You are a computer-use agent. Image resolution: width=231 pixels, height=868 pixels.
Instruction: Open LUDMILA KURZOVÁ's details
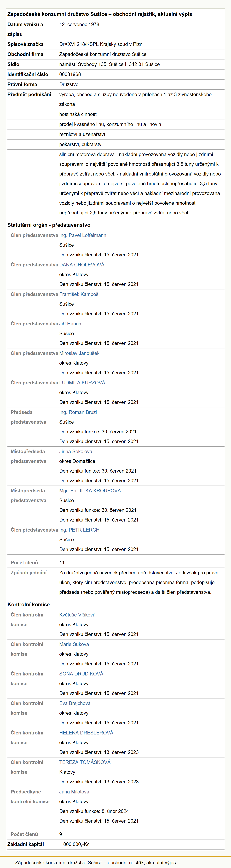point(82,383)
